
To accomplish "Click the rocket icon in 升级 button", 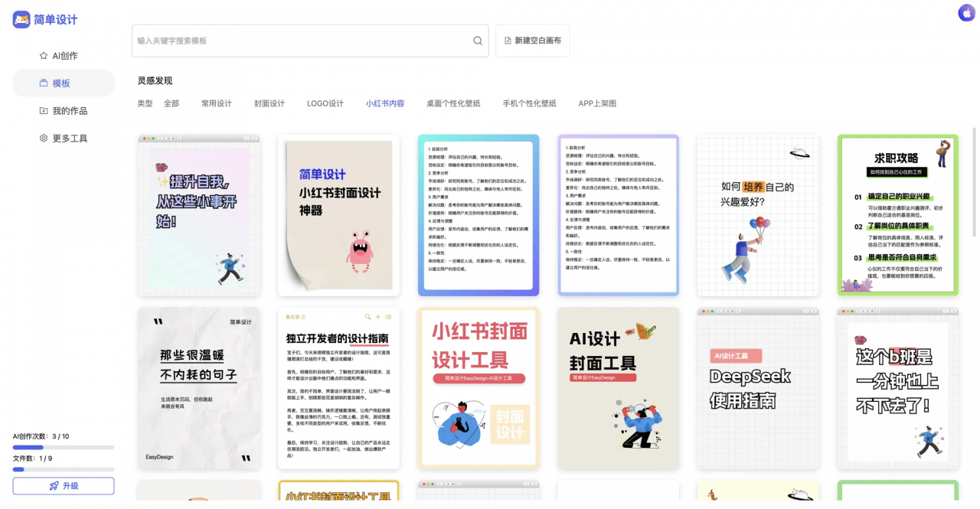I will click(54, 486).
